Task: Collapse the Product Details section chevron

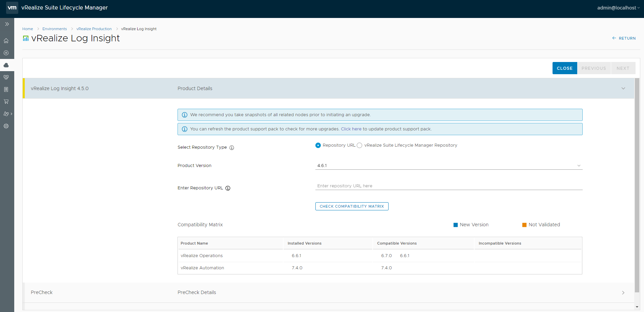Action: coord(623,88)
